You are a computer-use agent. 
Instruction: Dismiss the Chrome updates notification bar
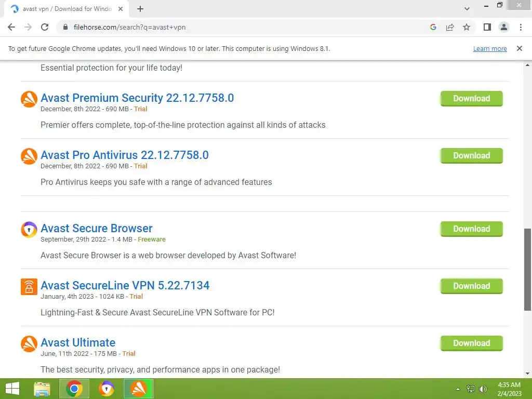click(520, 48)
